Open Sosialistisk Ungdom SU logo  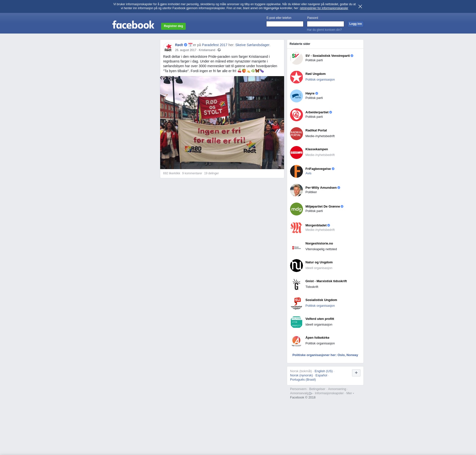coord(297,303)
